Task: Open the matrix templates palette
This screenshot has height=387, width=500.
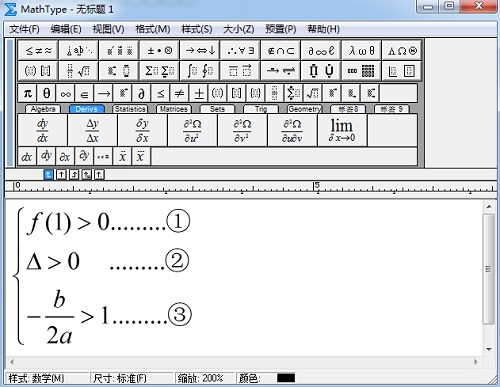Action: [361, 71]
